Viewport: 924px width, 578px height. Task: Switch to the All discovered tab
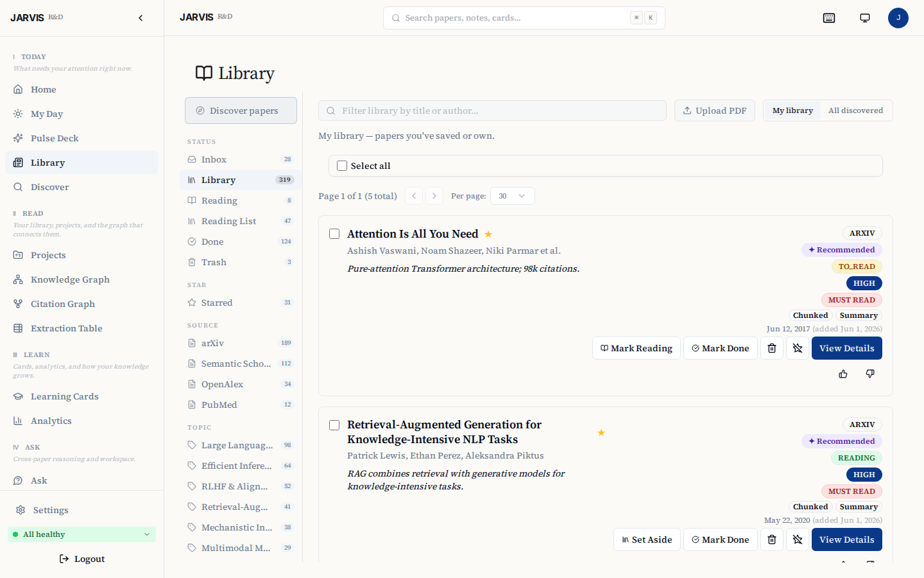pyautogui.click(x=855, y=110)
